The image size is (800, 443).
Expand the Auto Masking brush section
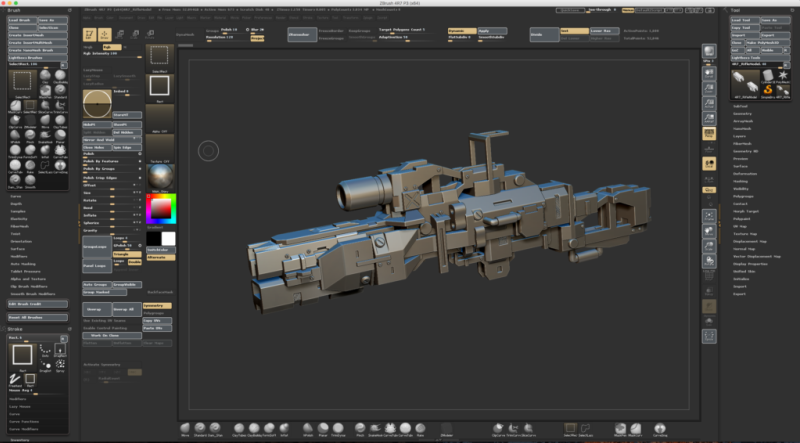pos(24,263)
